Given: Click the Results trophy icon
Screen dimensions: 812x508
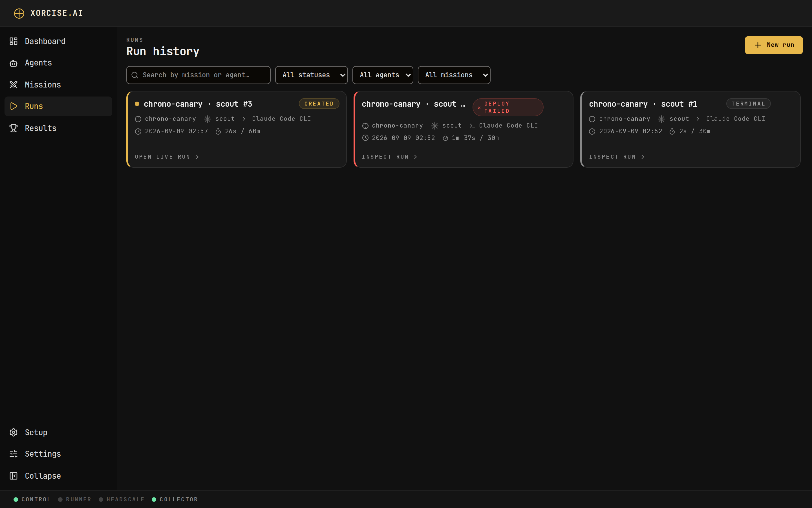Looking at the screenshot, I should pyautogui.click(x=14, y=128).
